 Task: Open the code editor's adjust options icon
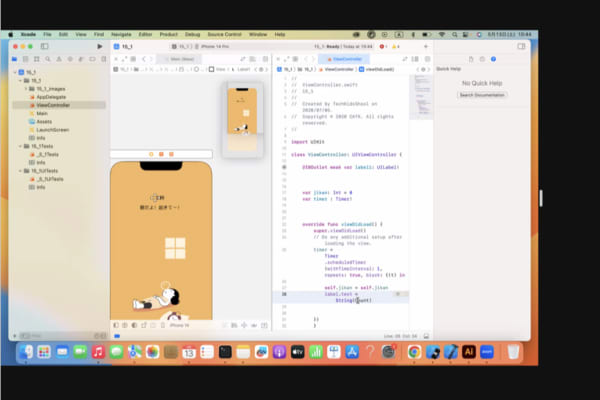pyautogui.click(x=415, y=59)
